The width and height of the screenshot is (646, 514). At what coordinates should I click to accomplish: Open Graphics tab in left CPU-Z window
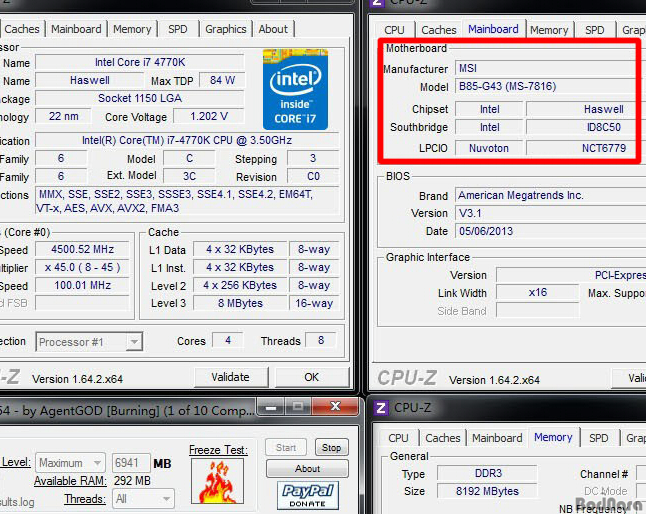click(x=226, y=29)
